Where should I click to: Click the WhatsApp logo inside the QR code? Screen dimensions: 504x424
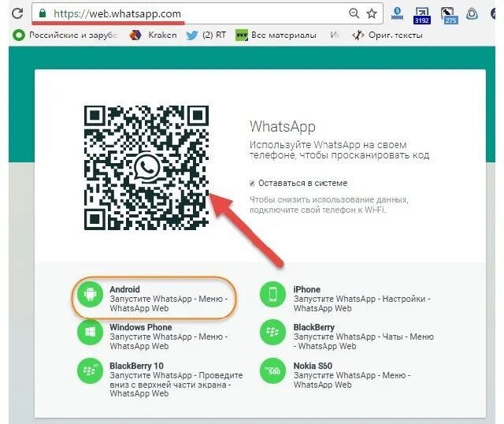point(146,168)
